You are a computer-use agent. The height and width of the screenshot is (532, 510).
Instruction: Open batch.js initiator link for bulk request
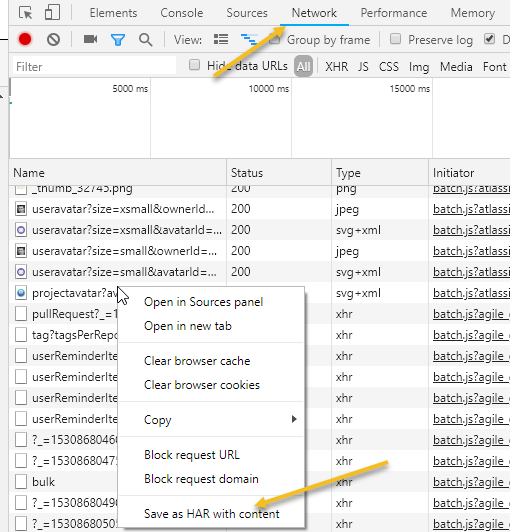click(x=471, y=482)
